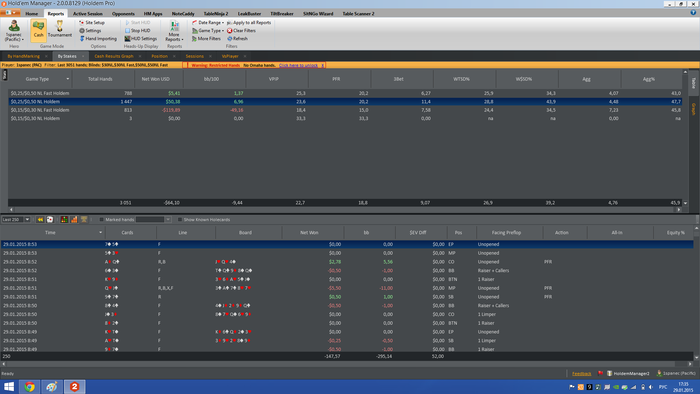Toggle Marked hands checkbox
Image resolution: width=700 pixels, height=394 pixels.
(x=101, y=220)
